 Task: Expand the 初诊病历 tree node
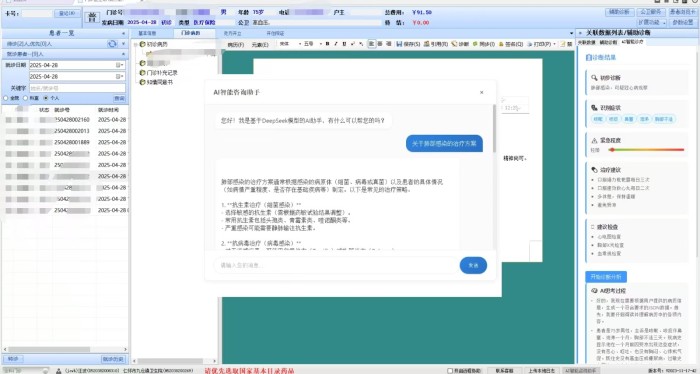pyautogui.click(x=135, y=44)
